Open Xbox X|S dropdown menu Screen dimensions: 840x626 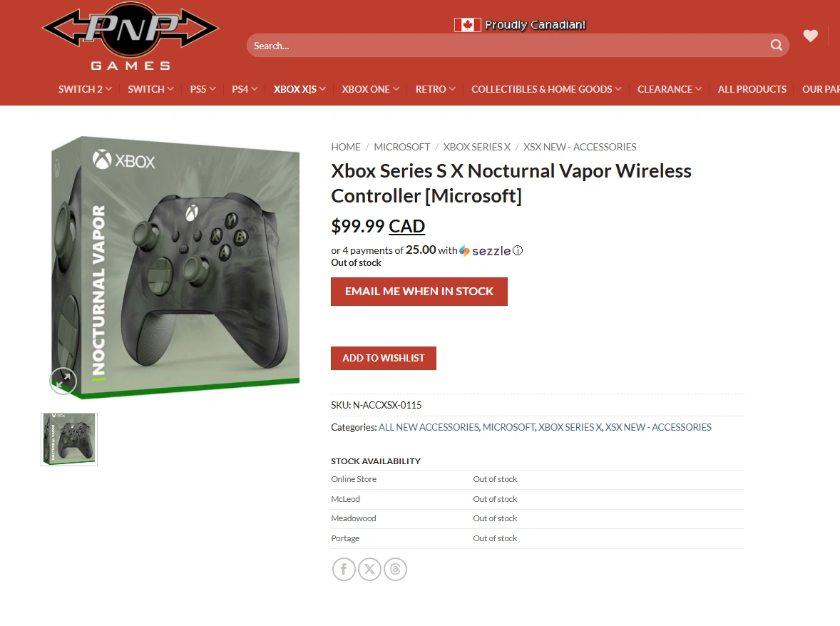[299, 89]
